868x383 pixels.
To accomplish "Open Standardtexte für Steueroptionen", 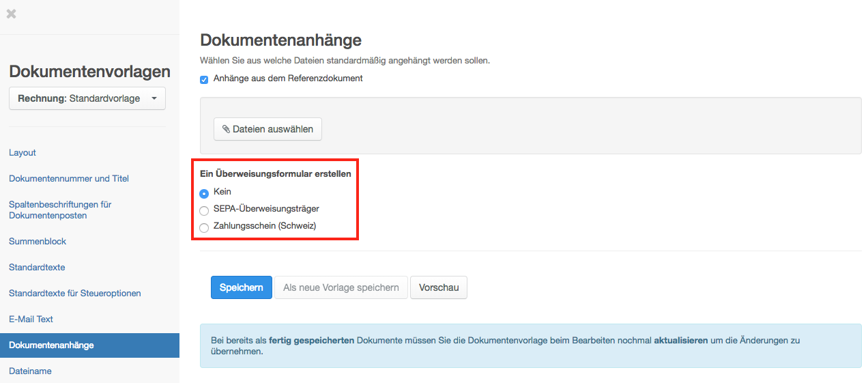I will (75, 293).
